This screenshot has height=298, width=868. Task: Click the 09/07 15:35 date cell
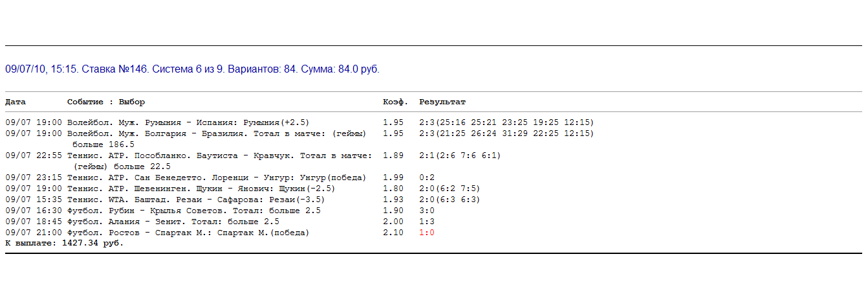(x=34, y=200)
